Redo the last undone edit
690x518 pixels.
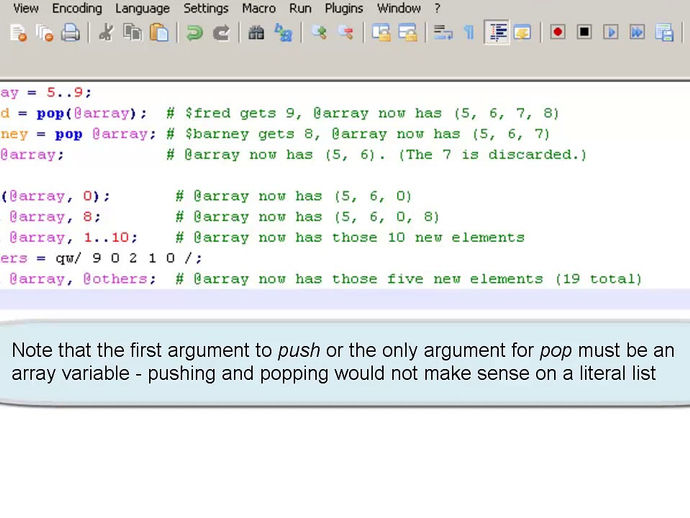coord(221,33)
